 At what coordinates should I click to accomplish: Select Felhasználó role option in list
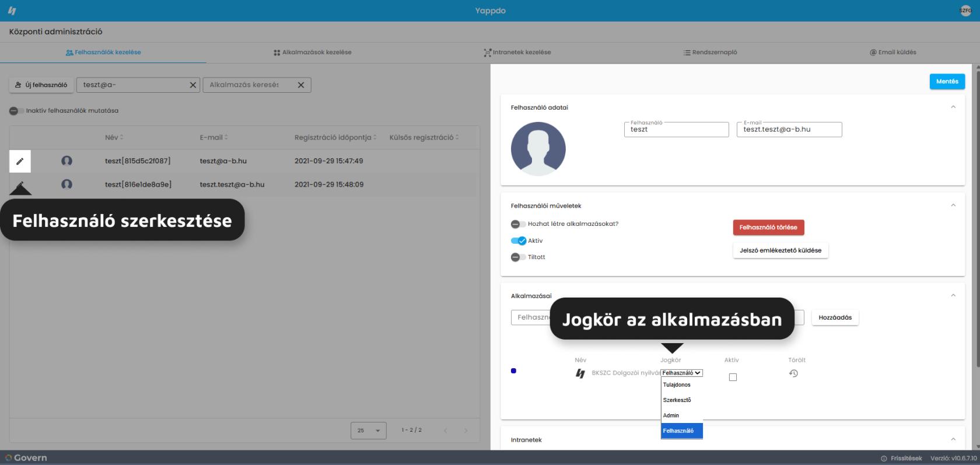[x=682, y=431]
